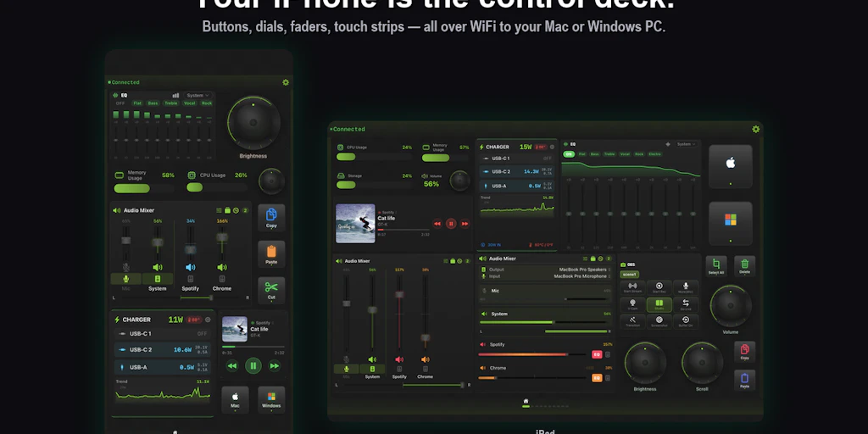
Task: Toggle USB-C 1 OFF on iPad charger
Action: [x=547, y=159]
